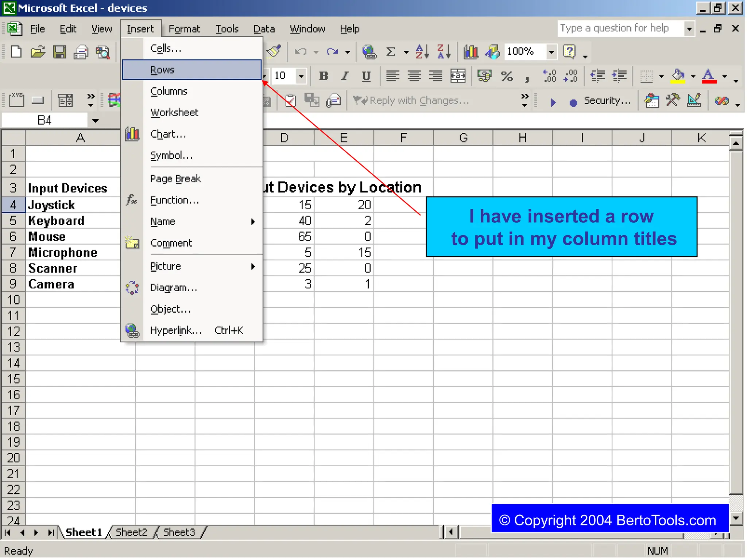Click the Print icon in toolbar
This screenshot has width=747, height=560.
81,52
